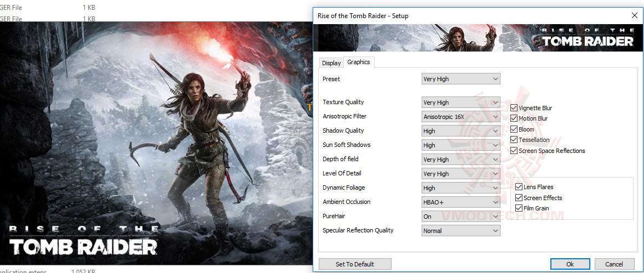The height and width of the screenshot is (273, 644).
Task: Open the Depth of field dropdown
Action: coord(461,160)
